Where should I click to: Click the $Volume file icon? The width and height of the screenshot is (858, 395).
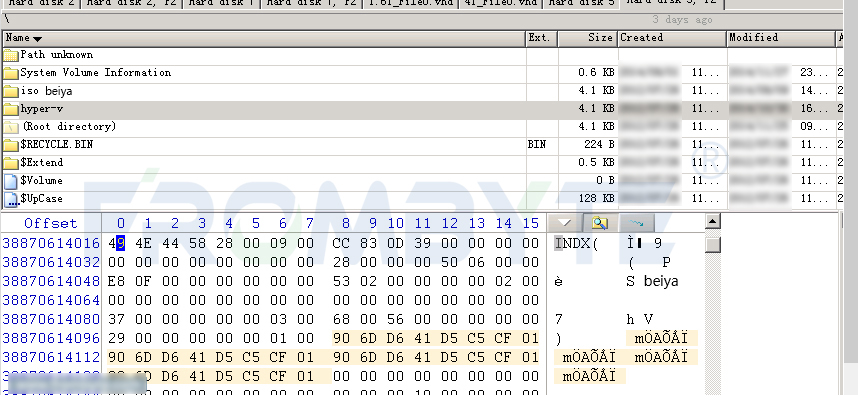click(11, 182)
